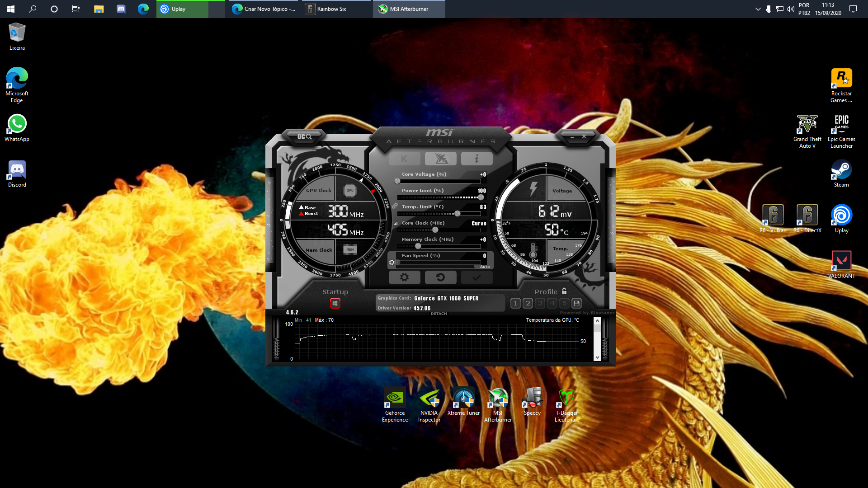Image resolution: width=868 pixels, height=488 pixels.
Task: Click the Temp. Limit slider handle
Action: pyautogui.click(x=458, y=214)
